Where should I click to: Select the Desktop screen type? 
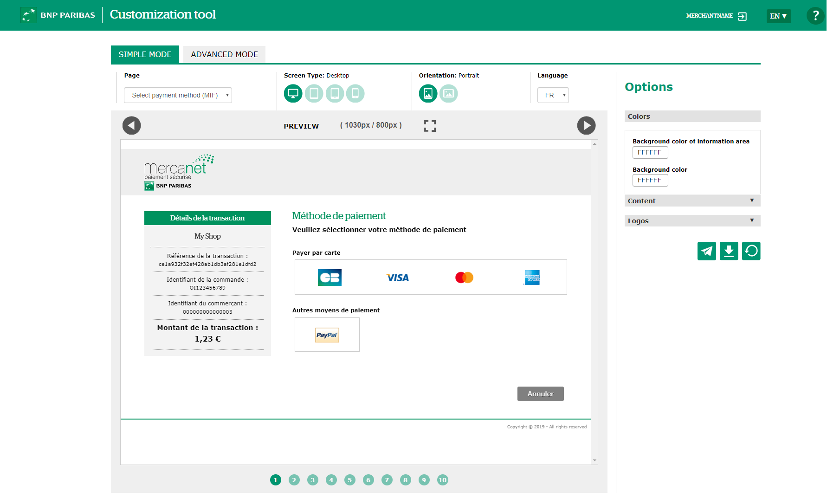point(293,94)
